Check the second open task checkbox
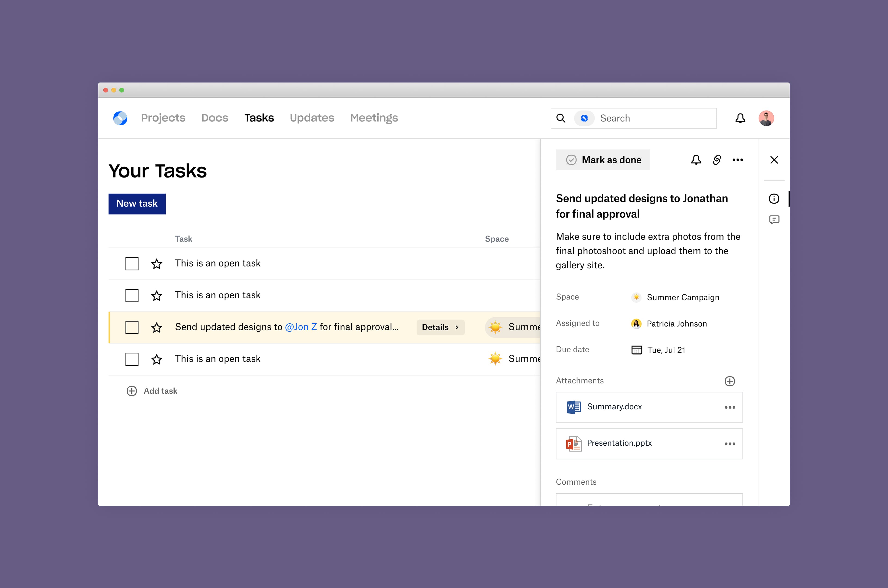 point(132,295)
